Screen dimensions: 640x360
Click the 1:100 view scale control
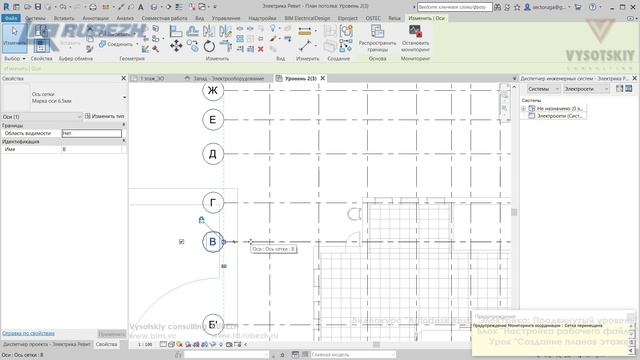pyautogui.click(x=145, y=345)
